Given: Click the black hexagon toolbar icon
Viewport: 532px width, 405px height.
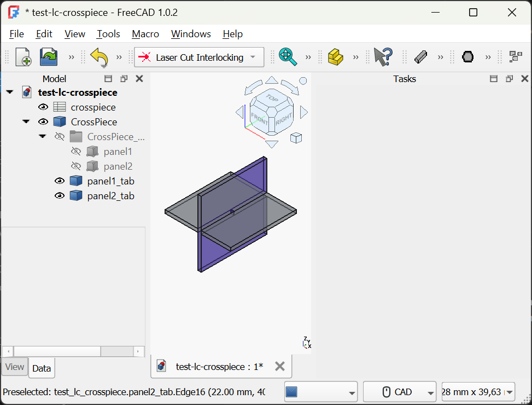Looking at the screenshot, I should (467, 57).
